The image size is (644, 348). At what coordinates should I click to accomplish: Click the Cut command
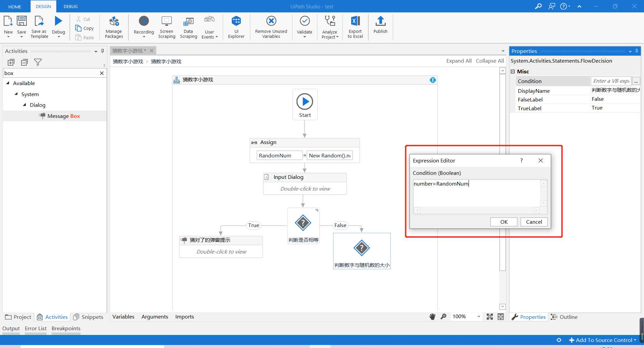83,19
